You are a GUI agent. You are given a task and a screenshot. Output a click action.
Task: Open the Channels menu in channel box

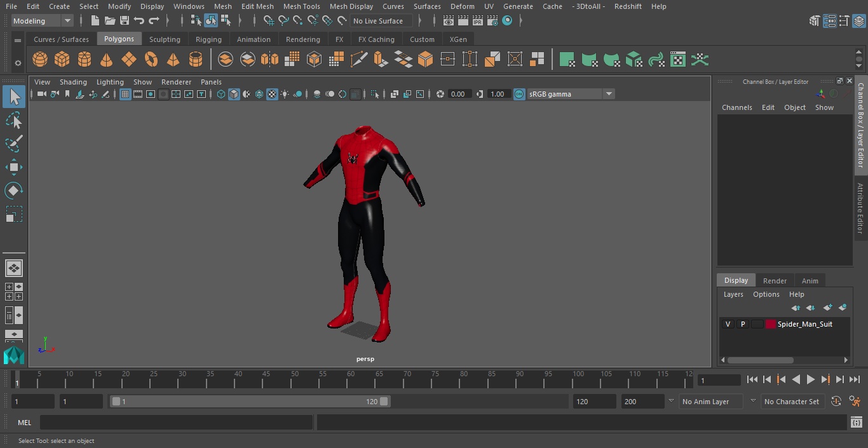click(x=736, y=107)
